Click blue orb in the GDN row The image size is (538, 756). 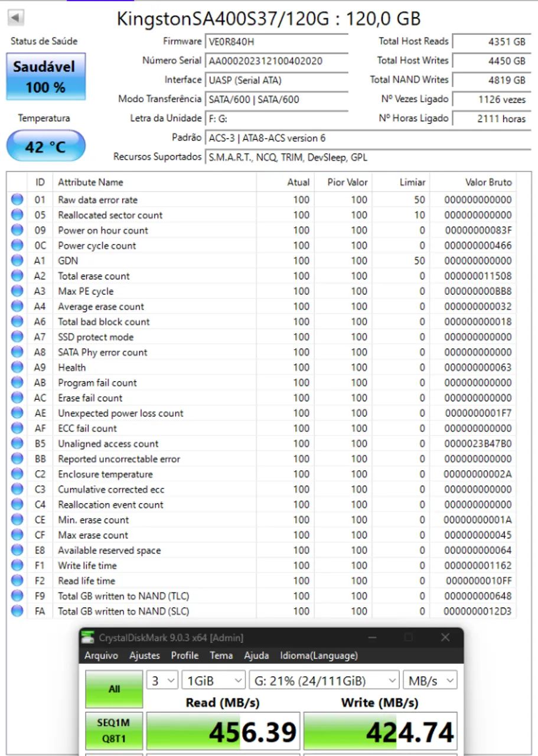pyautogui.click(x=17, y=260)
